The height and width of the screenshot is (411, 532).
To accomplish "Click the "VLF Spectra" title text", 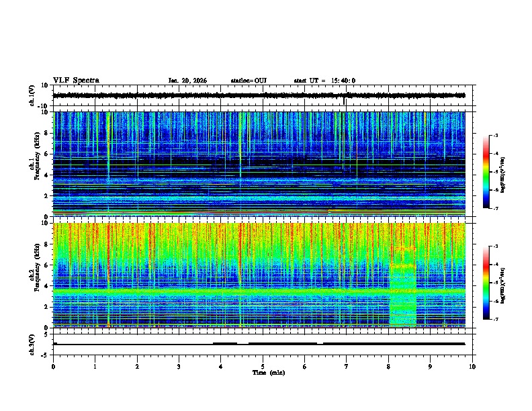I will pos(76,81).
